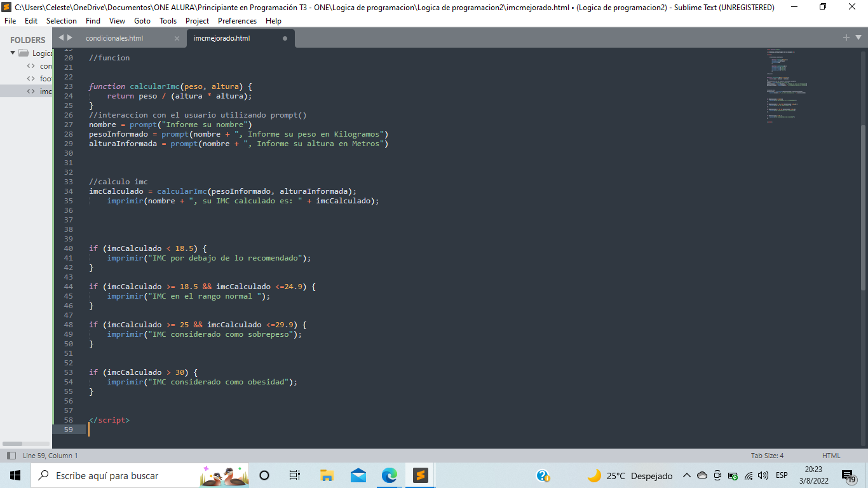Open the Project menu

[198, 21]
